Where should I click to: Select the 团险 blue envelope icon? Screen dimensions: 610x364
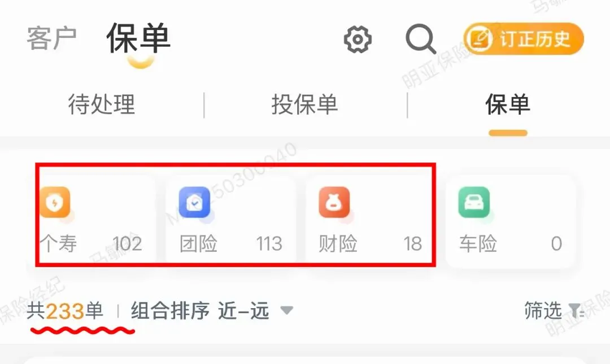(x=194, y=202)
